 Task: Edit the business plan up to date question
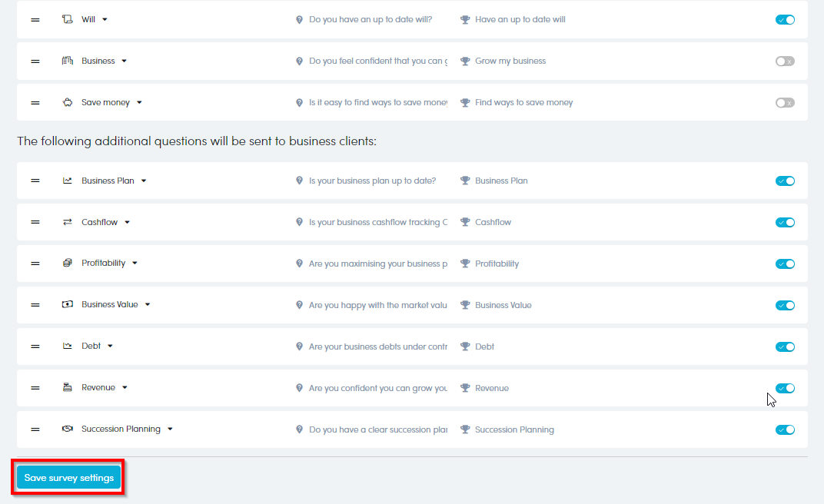click(x=372, y=181)
